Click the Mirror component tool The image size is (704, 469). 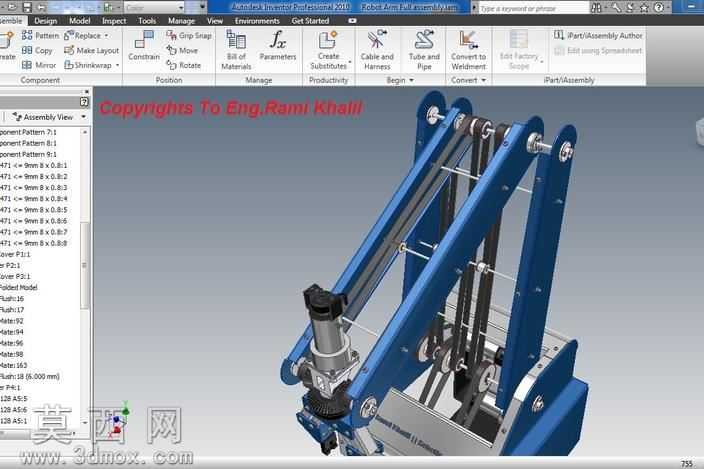39,66
